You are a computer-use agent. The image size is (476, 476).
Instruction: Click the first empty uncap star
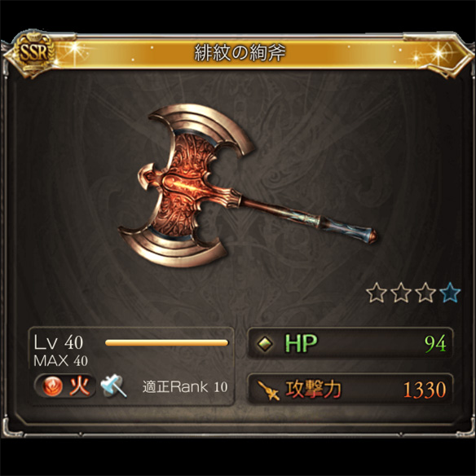[377, 293]
